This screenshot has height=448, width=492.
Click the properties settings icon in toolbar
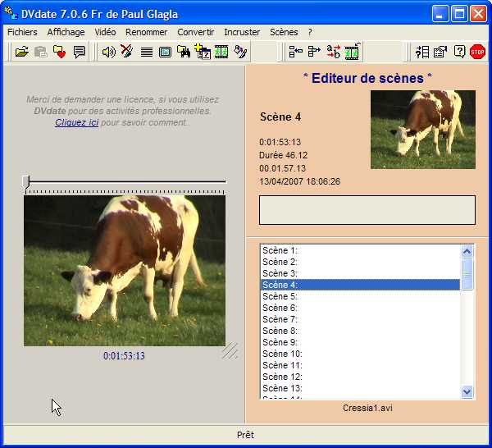[440, 52]
